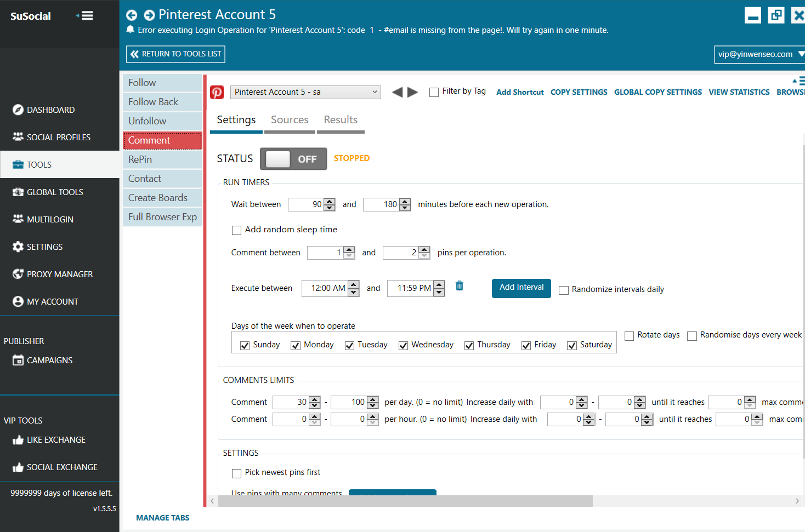Open the Pinterest Account 5 dropdown
The height and width of the screenshot is (532, 805).
(x=305, y=92)
